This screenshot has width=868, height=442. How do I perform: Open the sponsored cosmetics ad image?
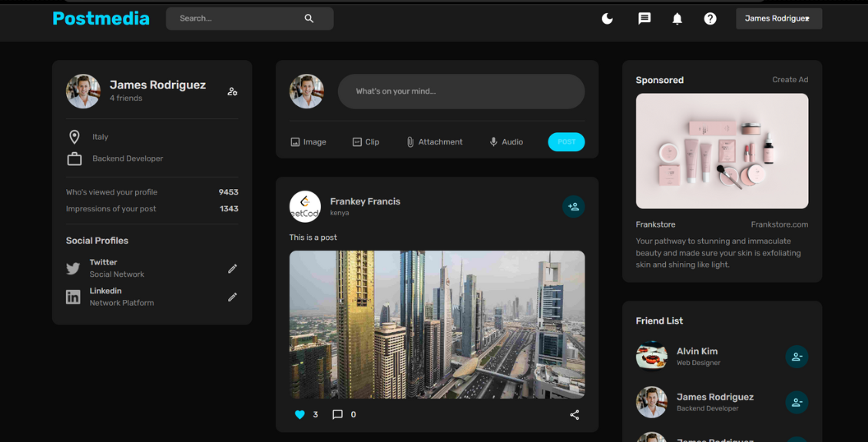tap(722, 151)
